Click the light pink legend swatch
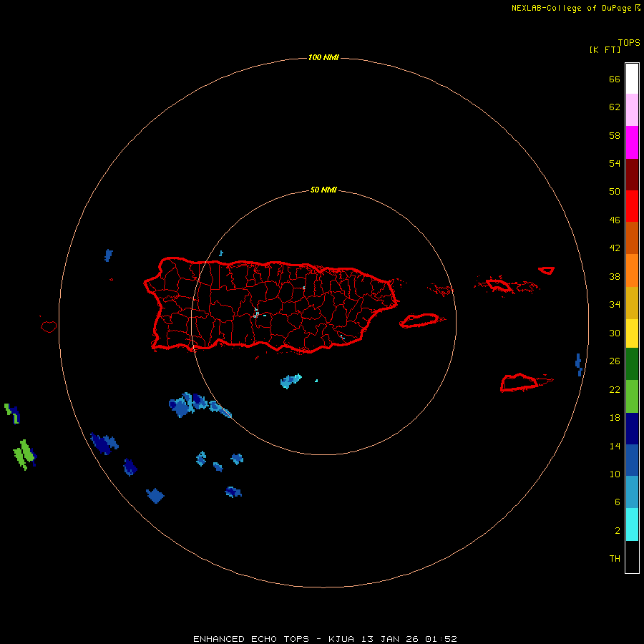 [x=632, y=109]
